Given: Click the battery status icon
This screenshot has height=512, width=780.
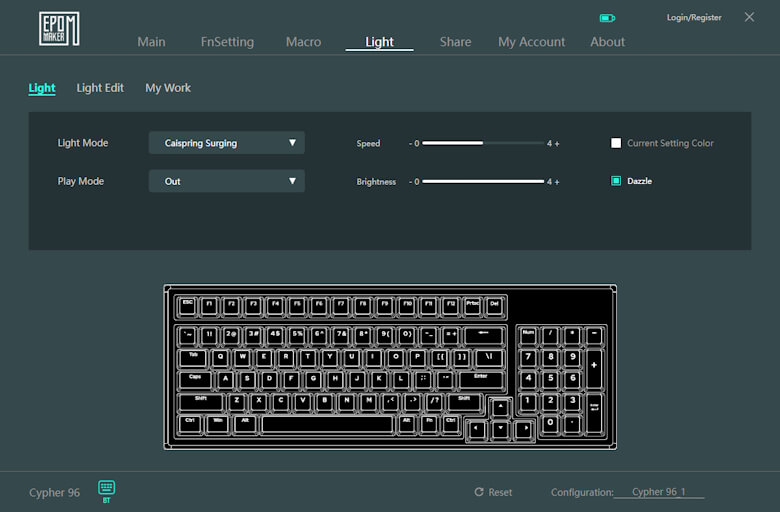Looking at the screenshot, I should [607, 18].
